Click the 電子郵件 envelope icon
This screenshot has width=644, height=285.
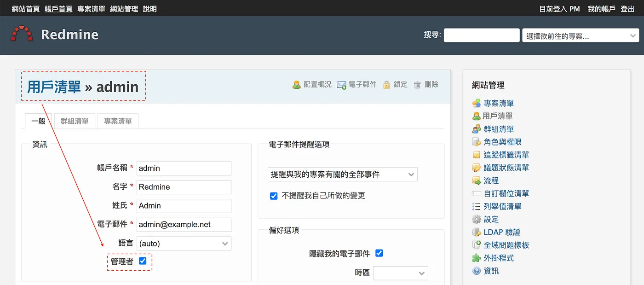[x=341, y=85]
